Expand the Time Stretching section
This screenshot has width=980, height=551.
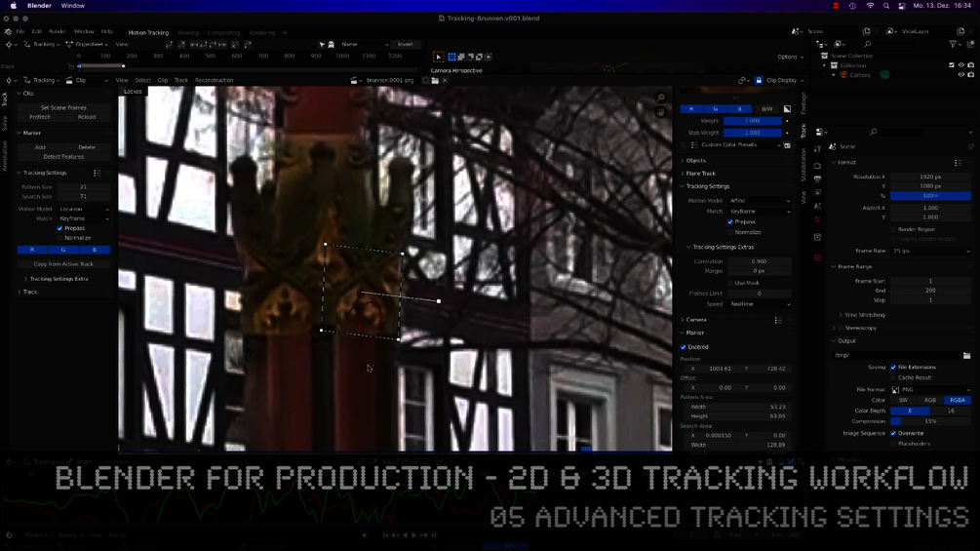click(x=863, y=315)
